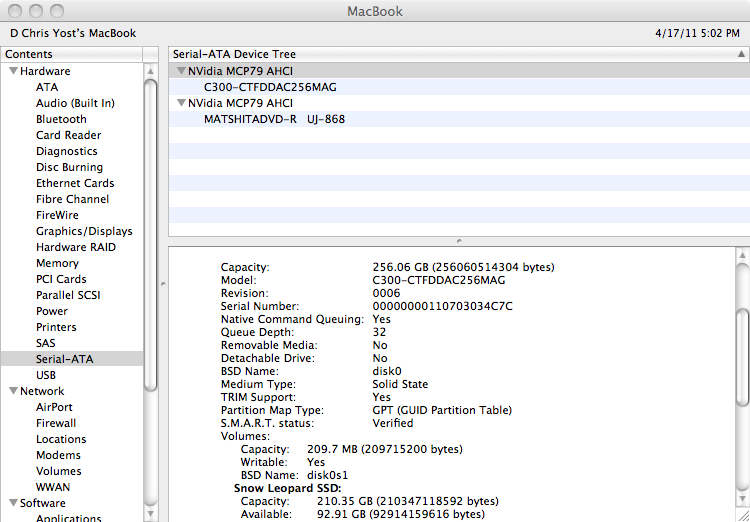Show Modems network information
The height and width of the screenshot is (522, 750).
point(58,455)
